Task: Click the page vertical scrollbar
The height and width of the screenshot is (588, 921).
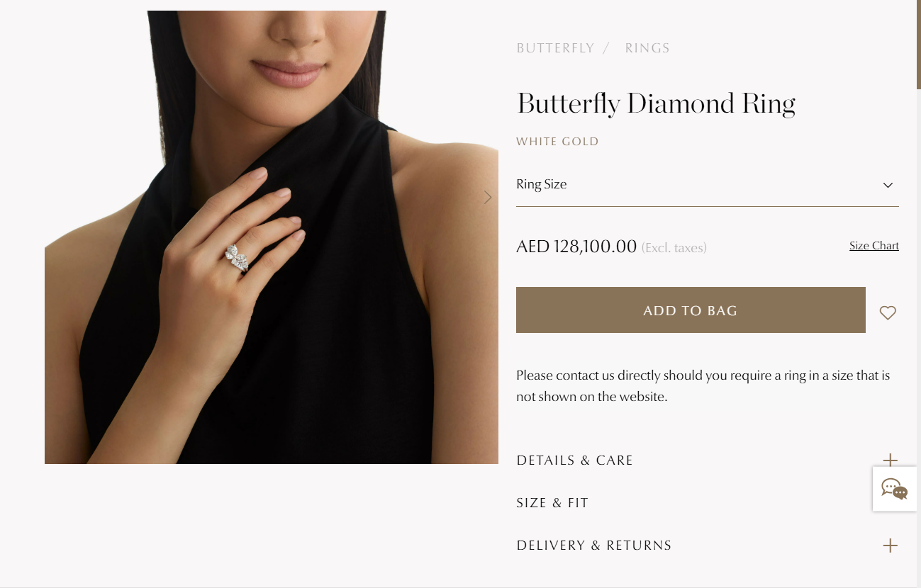Action: (x=918, y=294)
